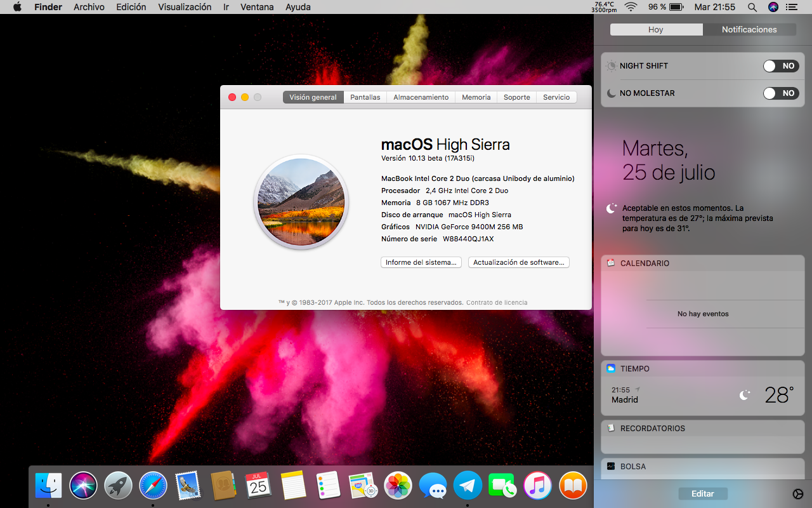Click Actualización de software button
The image size is (812, 508).
pos(519,262)
